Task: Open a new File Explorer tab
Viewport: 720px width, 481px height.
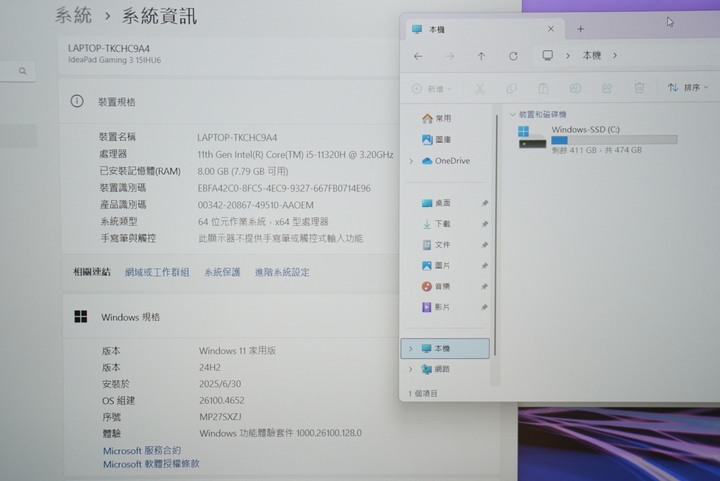Action: [580, 29]
